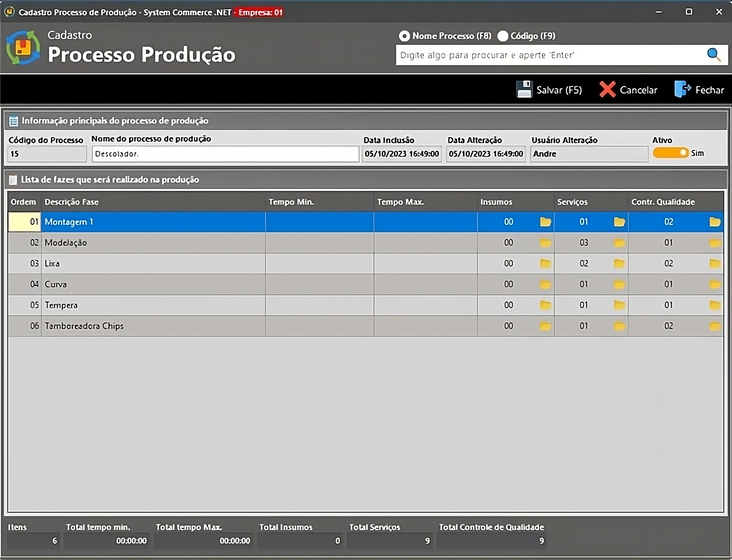The image size is (732, 560).
Task: Open Serviços folder for Montagem 1
Action: (x=619, y=222)
